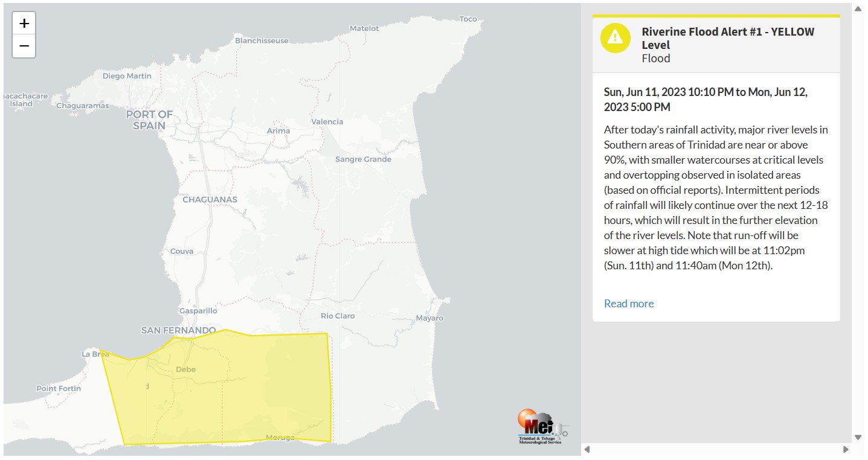Click the Point Fortin map label
The image size is (868, 460).
click(x=59, y=388)
